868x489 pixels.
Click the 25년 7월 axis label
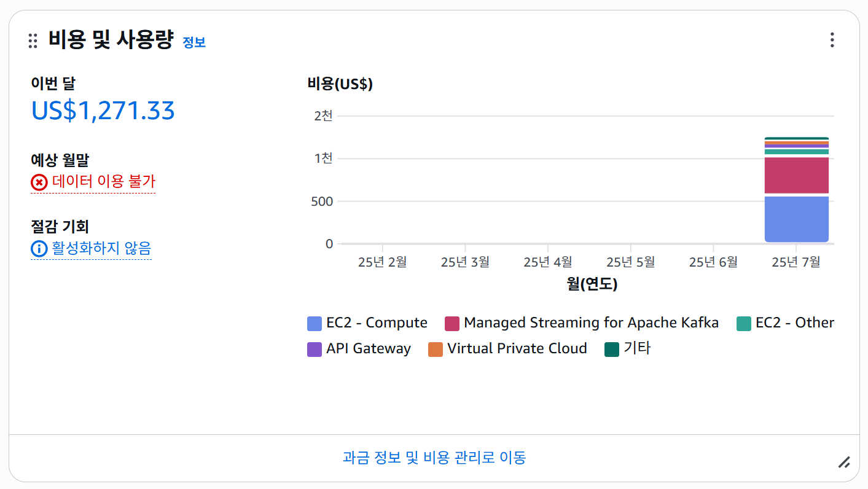(x=796, y=262)
